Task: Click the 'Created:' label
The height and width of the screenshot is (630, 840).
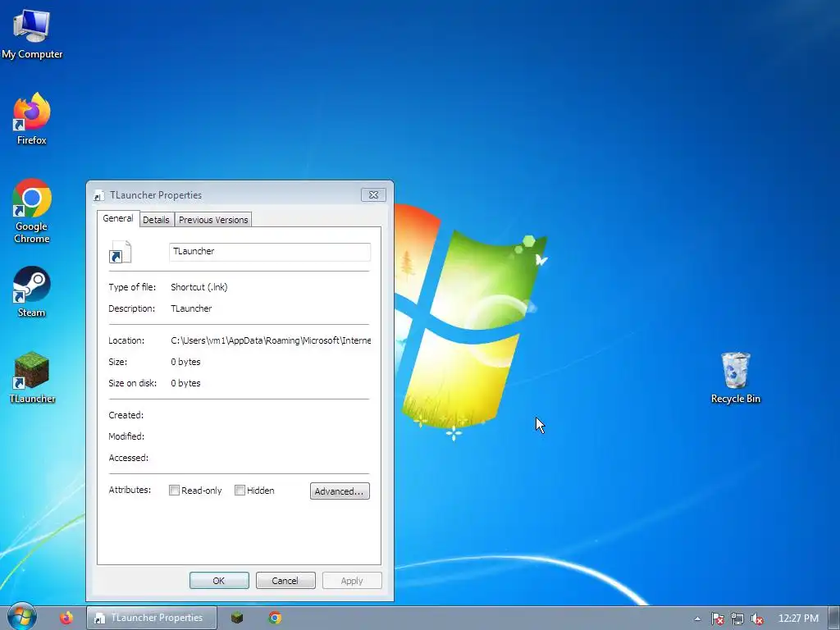Action: [126, 415]
